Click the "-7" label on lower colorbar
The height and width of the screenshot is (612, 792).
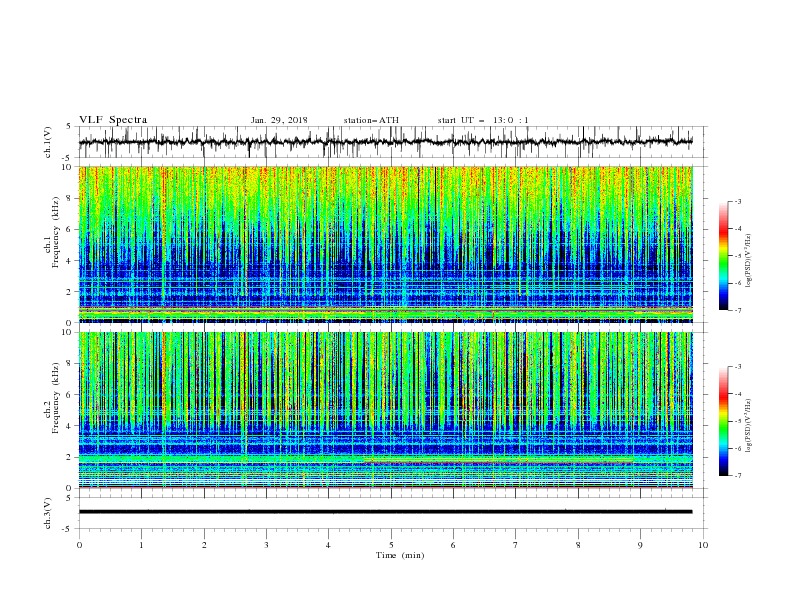click(x=738, y=476)
